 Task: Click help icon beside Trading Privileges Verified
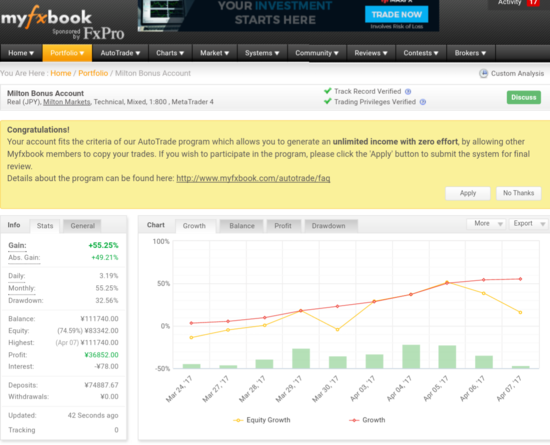pos(423,102)
